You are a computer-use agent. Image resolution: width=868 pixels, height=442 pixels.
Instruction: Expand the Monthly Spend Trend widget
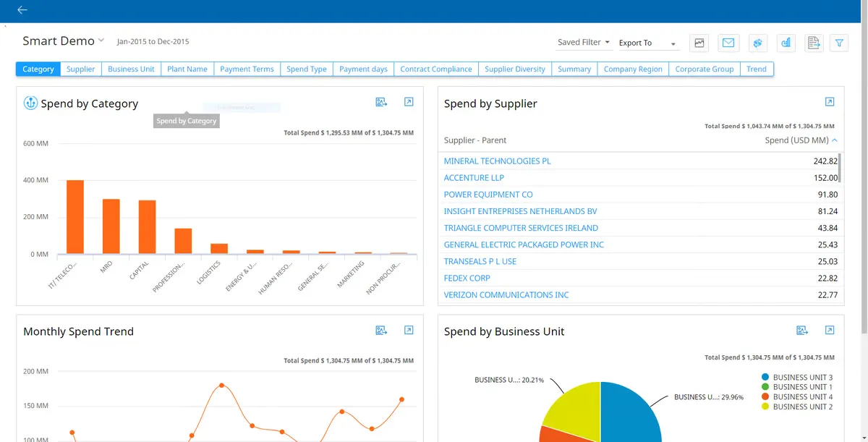[409, 330]
